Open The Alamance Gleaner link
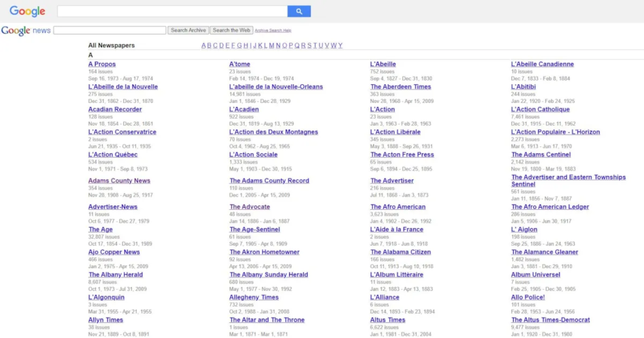 545,252
